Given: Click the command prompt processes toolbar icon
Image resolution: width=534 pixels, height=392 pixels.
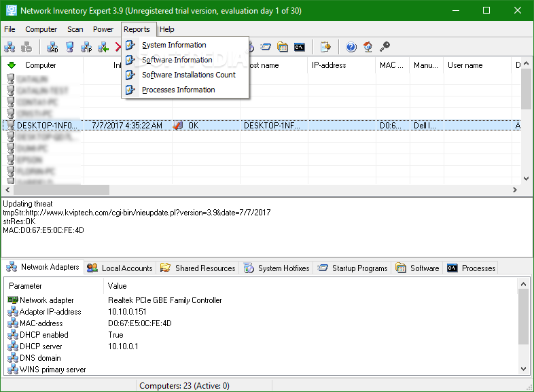Looking at the screenshot, I should click(x=300, y=47).
